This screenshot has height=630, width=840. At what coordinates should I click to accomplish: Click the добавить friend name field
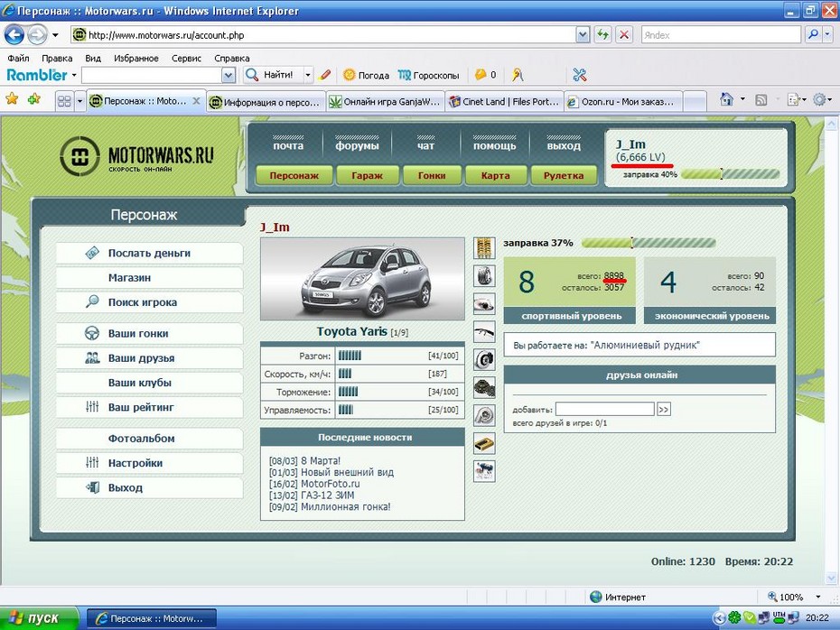(x=605, y=410)
